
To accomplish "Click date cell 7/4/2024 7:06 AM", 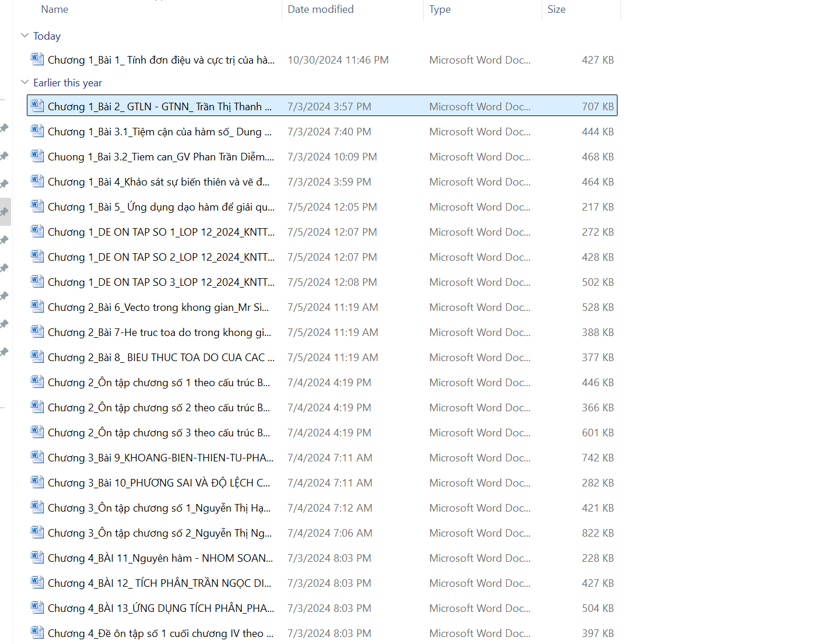I will point(330,533).
